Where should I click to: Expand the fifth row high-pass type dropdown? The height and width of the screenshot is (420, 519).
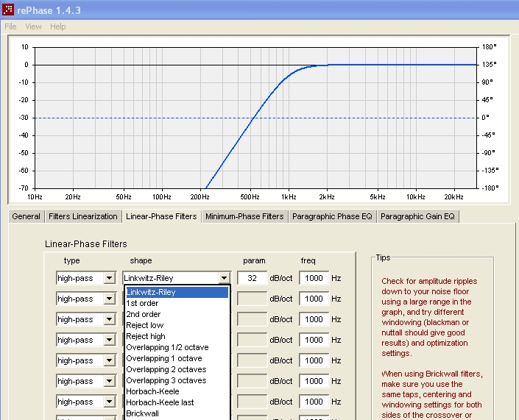pyautogui.click(x=109, y=360)
